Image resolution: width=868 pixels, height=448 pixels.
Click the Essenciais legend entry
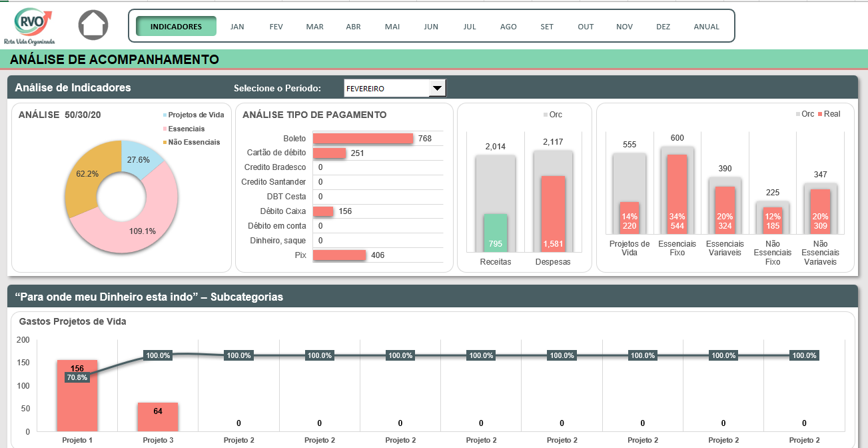click(184, 129)
